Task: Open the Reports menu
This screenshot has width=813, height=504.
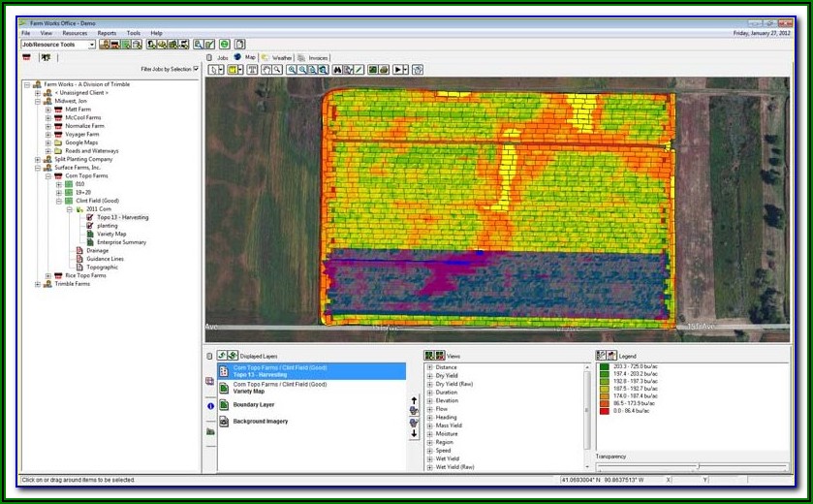Action: pyautogui.click(x=107, y=33)
